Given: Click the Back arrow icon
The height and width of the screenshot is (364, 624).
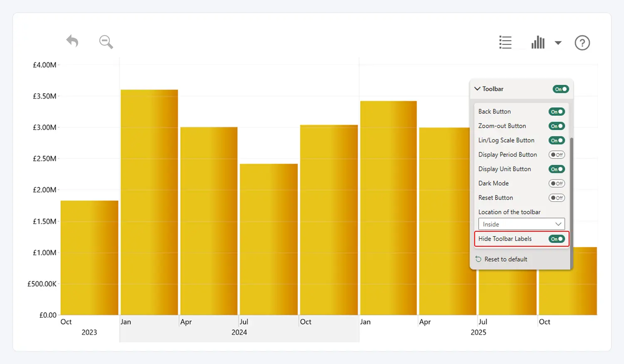Looking at the screenshot, I should [72, 41].
